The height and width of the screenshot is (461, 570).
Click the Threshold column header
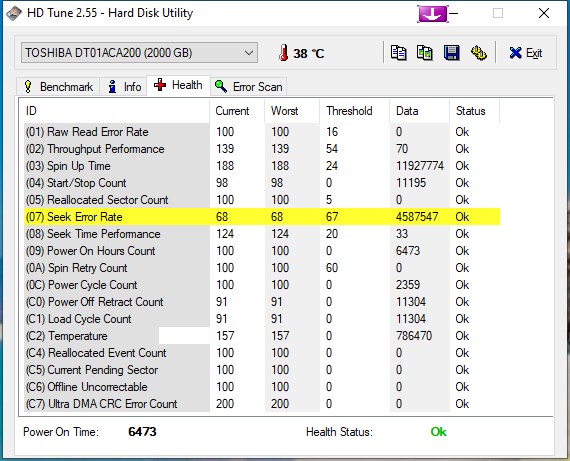tap(354, 111)
